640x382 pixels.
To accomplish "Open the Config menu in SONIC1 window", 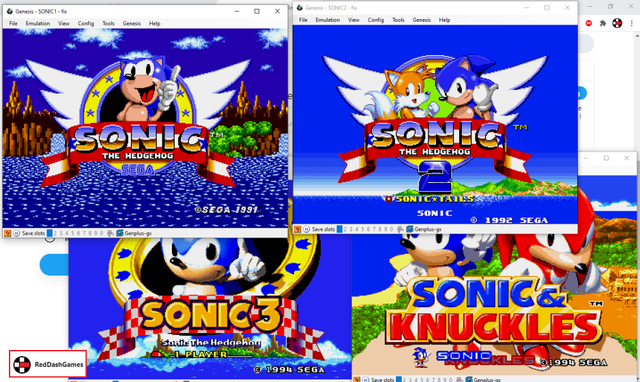I will [x=86, y=24].
